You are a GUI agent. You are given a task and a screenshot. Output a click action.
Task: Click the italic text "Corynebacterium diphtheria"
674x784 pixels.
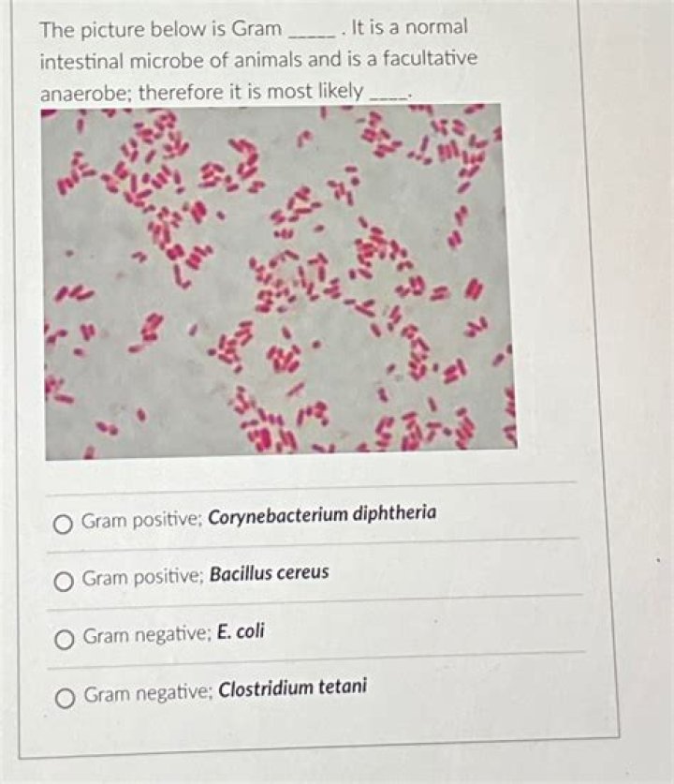pos(321,514)
